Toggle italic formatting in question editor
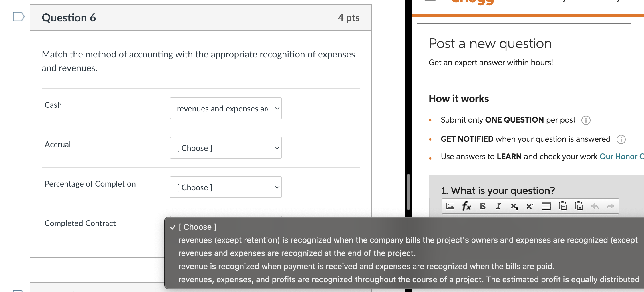The width and height of the screenshot is (644, 292). pos(498,206)
